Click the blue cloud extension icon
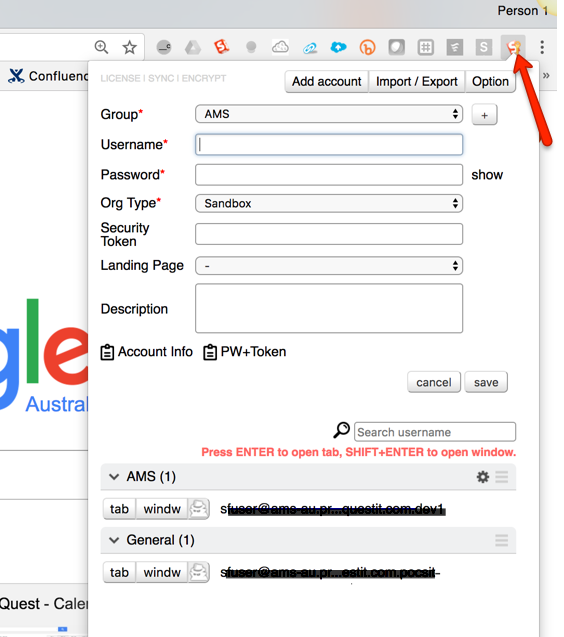The width and height of the screenshot is (564, 637). point(338,48)
